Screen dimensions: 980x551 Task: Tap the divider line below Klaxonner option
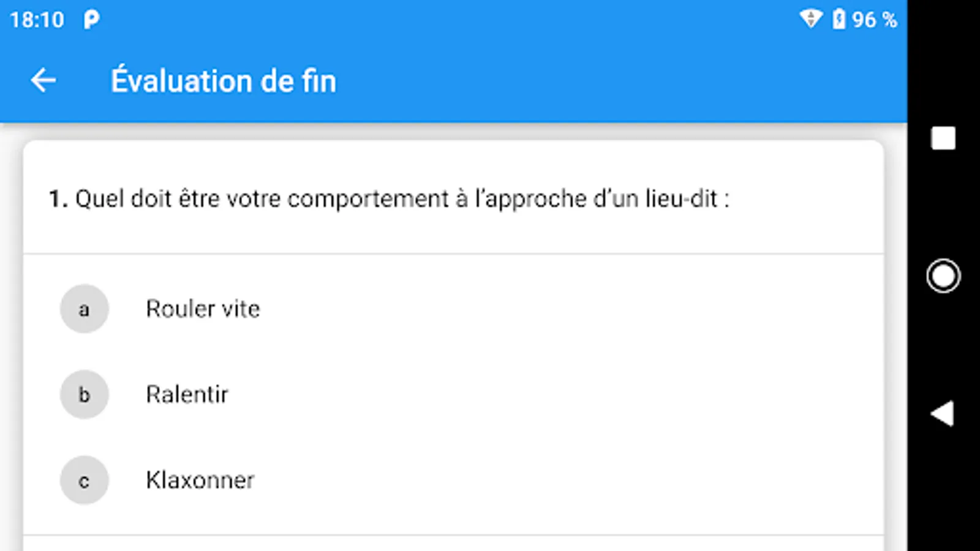coord(453,535)
